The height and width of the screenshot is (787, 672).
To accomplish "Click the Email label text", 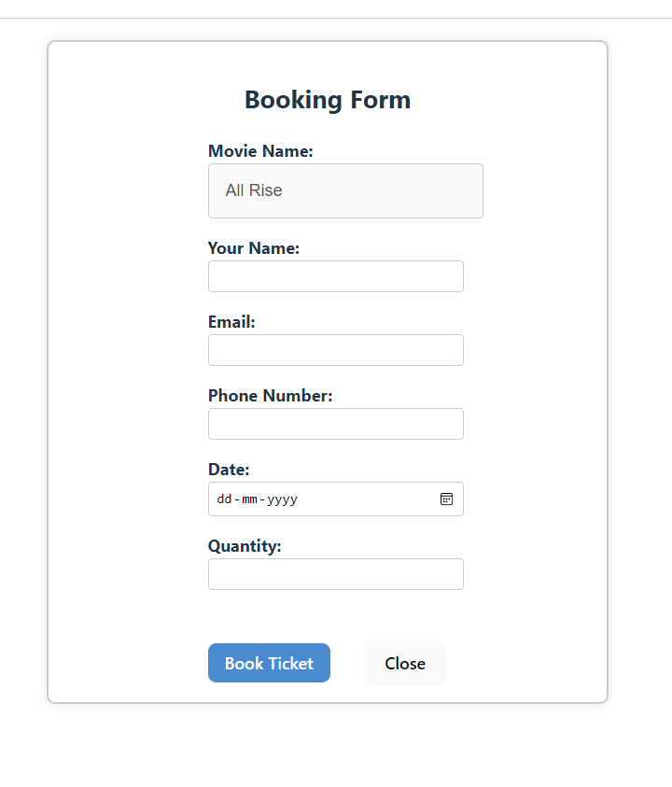I will click(x=231, y=322).
